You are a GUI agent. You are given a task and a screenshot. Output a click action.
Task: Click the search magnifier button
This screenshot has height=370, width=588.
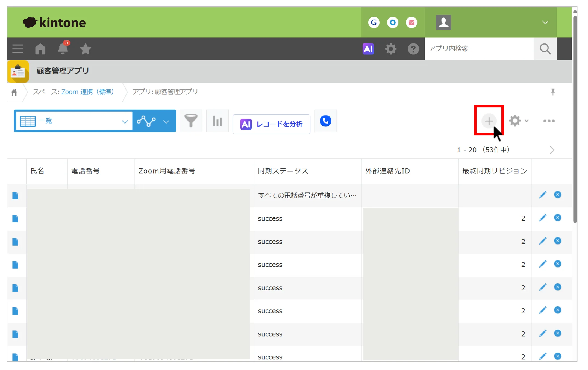pyautogui.click(x=545, y=49)
